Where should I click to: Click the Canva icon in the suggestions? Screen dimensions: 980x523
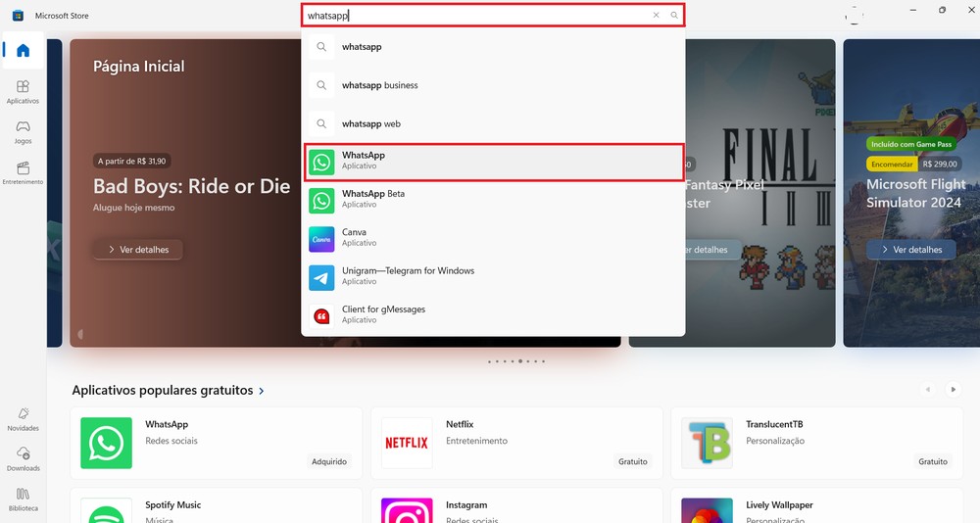[321, 239]
